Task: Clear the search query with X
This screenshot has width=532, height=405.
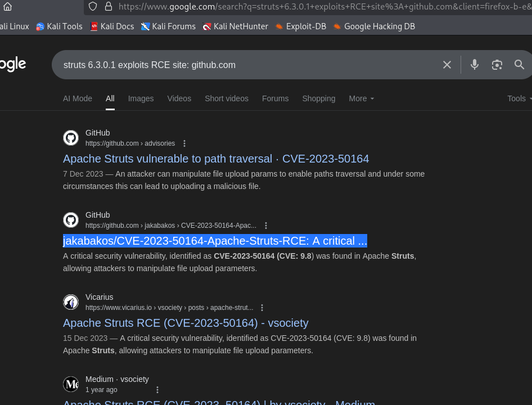Action: click(x=447, y=65)
